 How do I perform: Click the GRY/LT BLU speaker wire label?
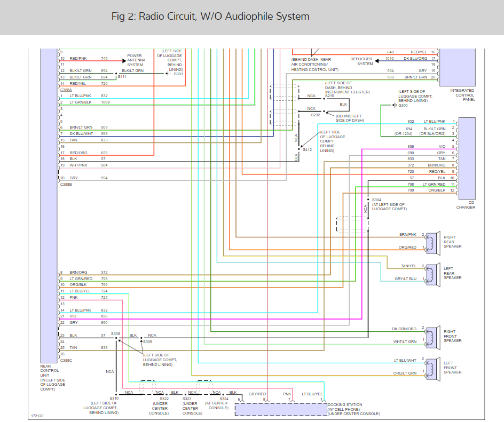pos(406,279)
